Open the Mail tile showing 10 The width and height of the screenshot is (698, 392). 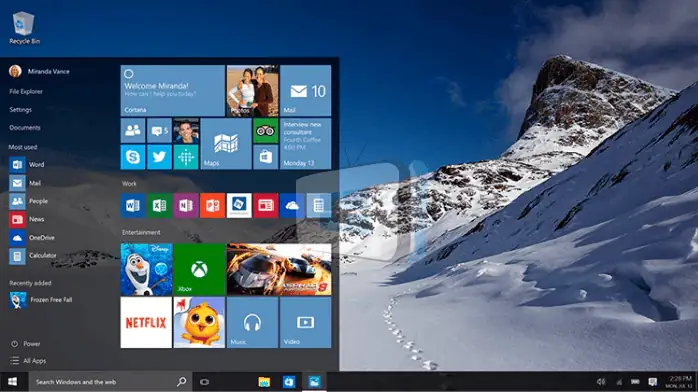(x=305, y=91)
